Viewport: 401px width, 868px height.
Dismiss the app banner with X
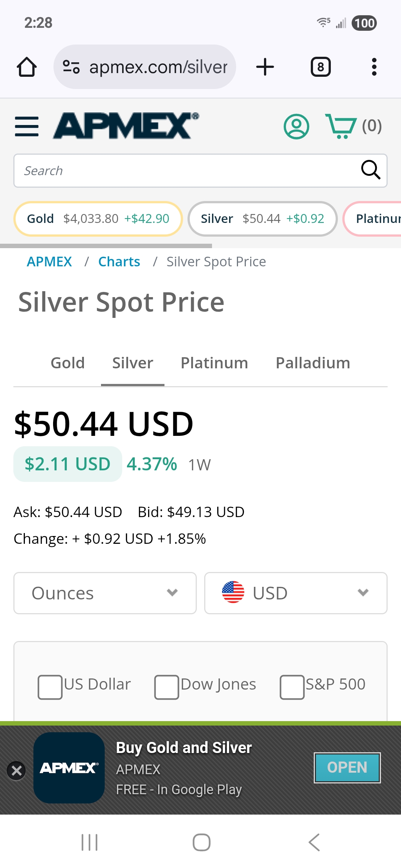pos(17,770)
